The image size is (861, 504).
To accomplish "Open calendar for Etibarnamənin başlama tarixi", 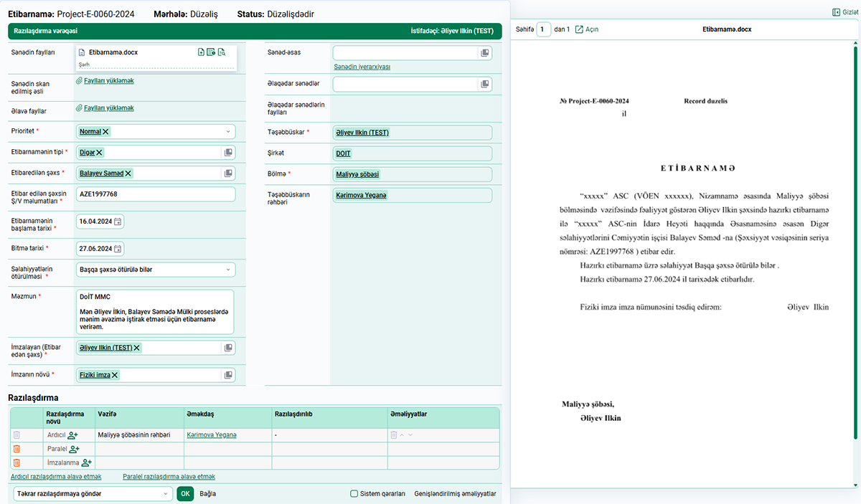I will [x=118, y=222].
